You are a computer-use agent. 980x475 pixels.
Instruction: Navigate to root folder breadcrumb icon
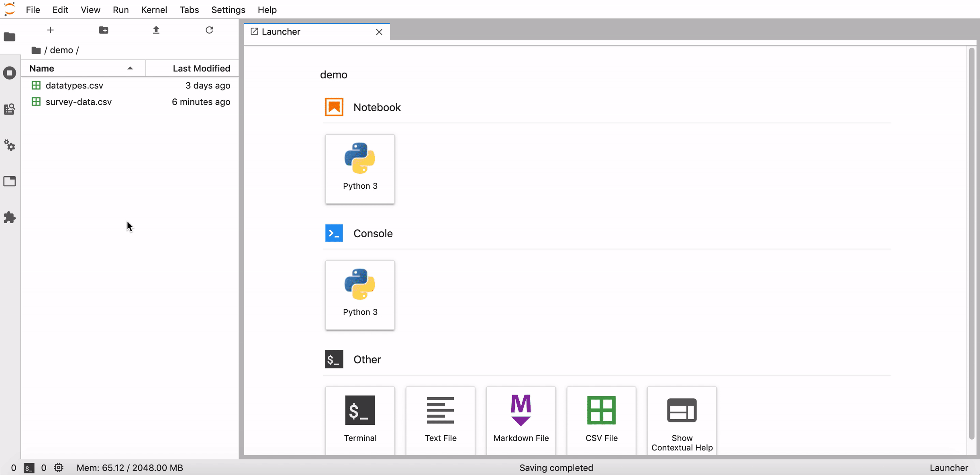pyautogui.click(x=36, y=50)
